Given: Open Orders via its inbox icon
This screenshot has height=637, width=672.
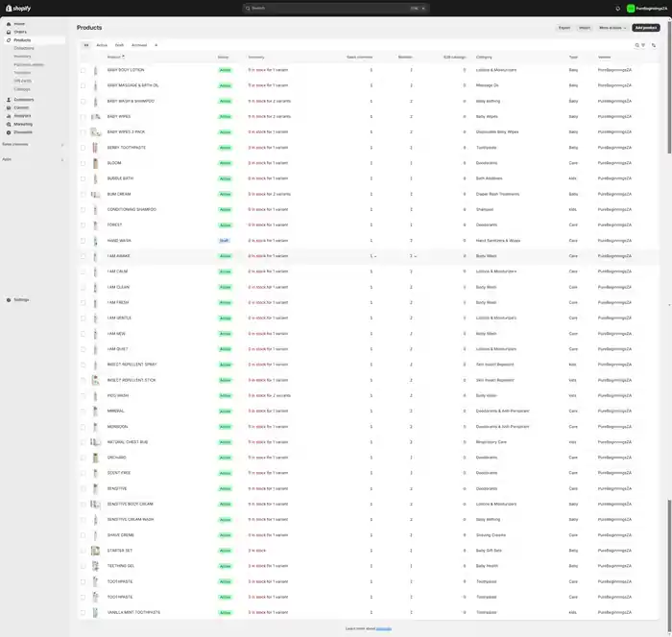Looking at the screenshot, I should (x=9, y=32).
